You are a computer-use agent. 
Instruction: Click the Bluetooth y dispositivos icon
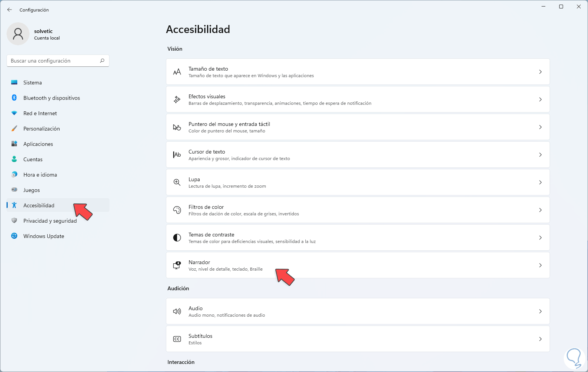[14, 98]
